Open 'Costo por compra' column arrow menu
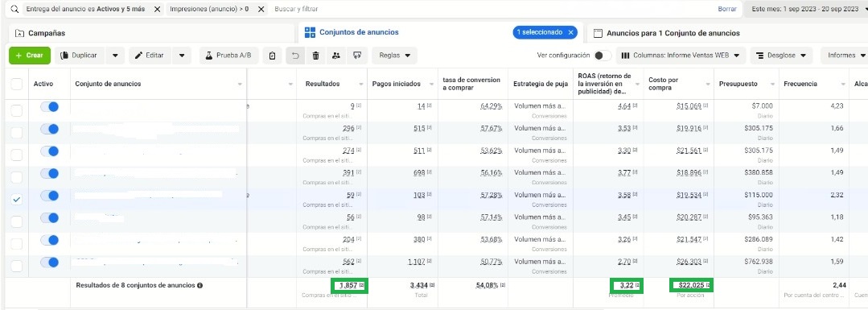 (x=707, y=85)
